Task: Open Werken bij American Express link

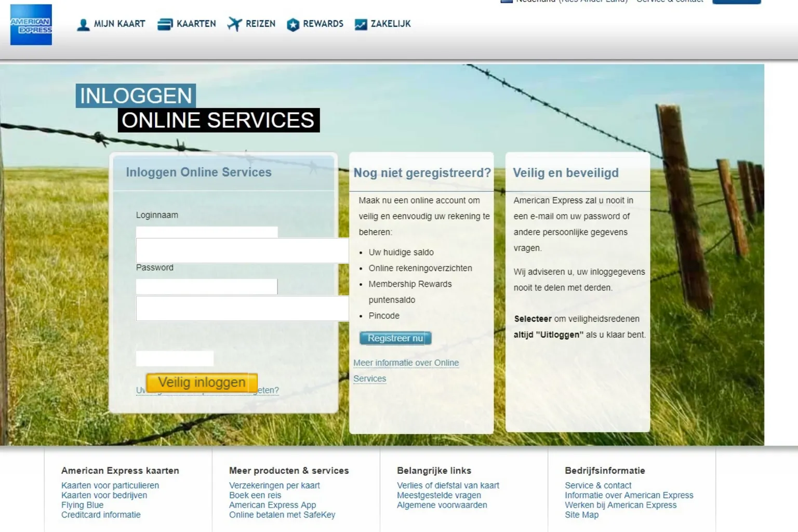Action: click(620, 505)
